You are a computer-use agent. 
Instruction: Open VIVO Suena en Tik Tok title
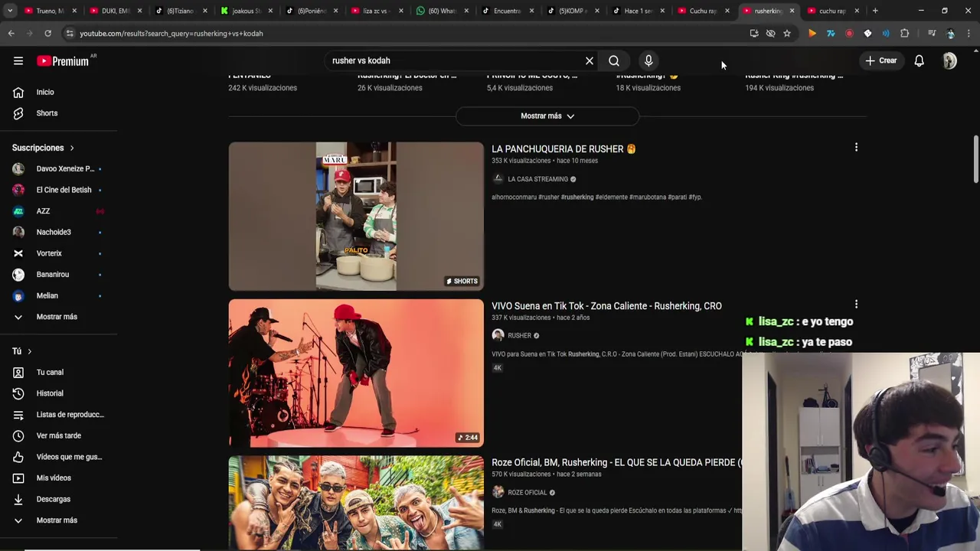(606, 306)
